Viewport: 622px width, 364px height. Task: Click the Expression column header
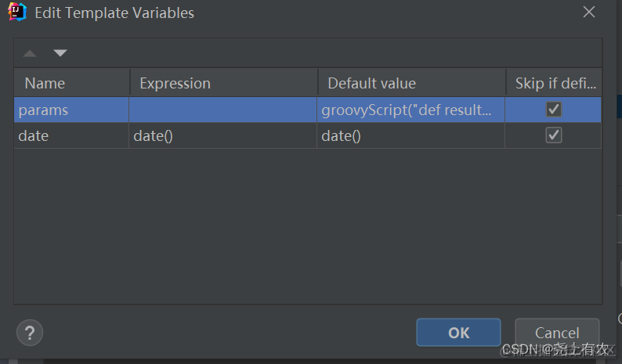(223, 83)
